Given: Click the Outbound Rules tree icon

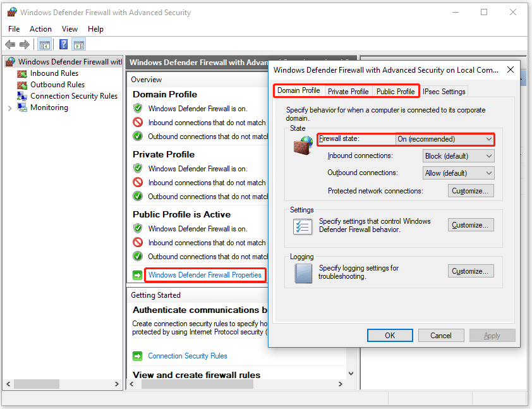Looking at the screenshot, I should tap(22, 85).
